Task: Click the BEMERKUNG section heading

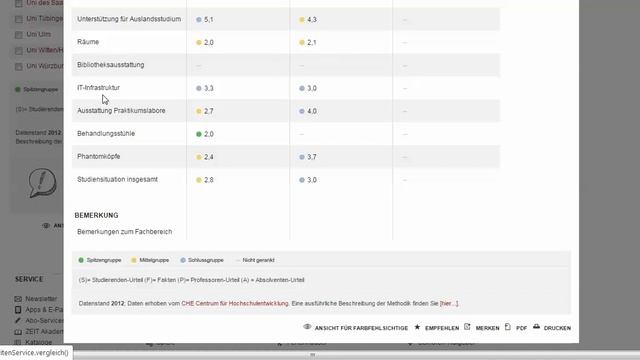Action: [96, 215]
